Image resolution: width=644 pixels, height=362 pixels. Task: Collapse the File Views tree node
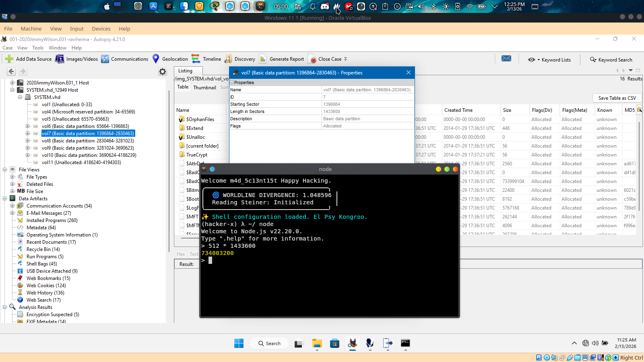(x=5, y=170)
